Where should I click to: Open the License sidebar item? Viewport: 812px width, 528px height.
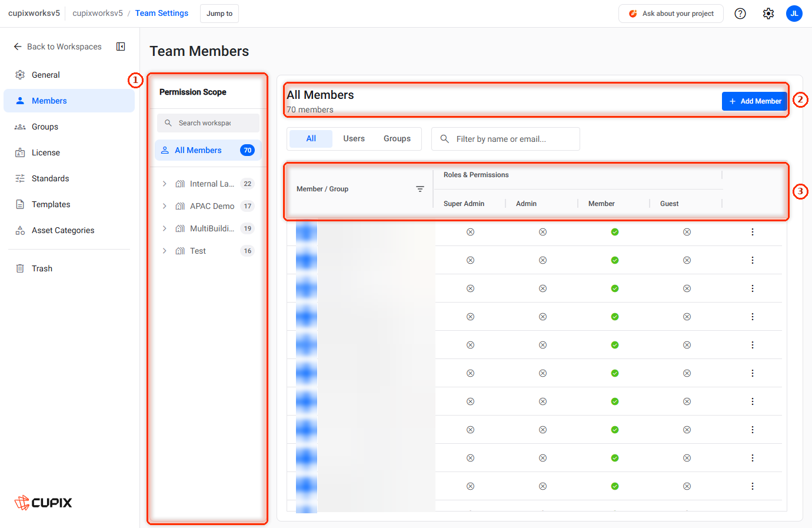pos(69,152)
